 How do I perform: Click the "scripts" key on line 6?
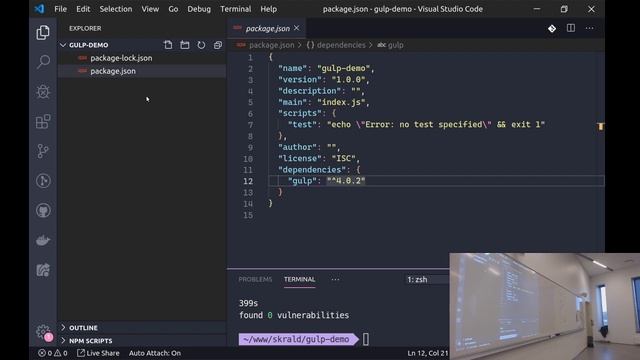tap(300, 113)
